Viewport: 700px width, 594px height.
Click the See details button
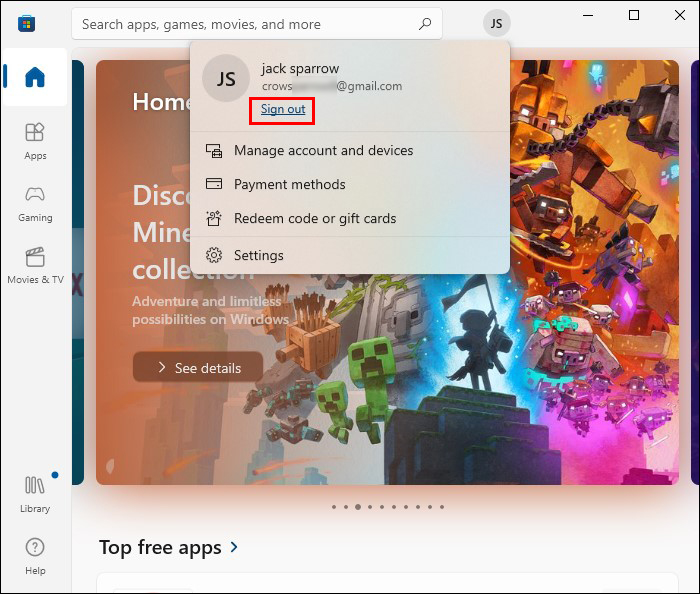point(198,367)
